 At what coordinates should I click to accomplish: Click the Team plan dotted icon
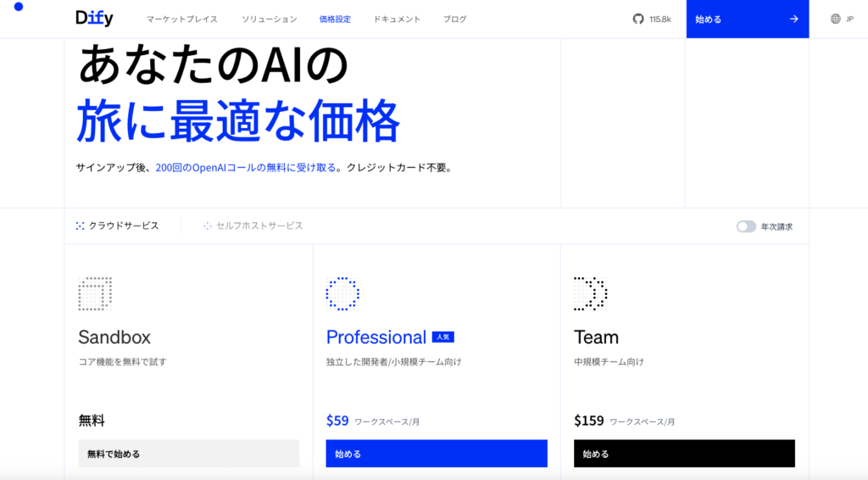click(x=591, y=293)
